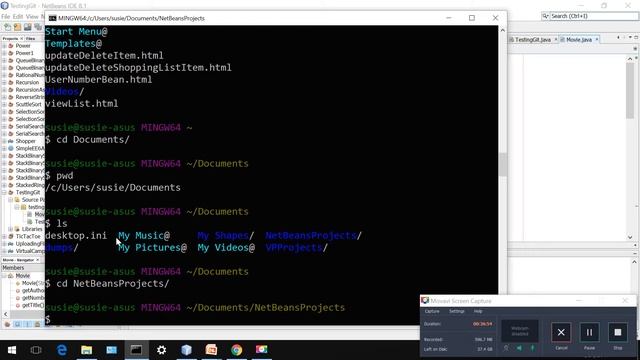Switch to the Movie.java editor tab
640x360 pixels.
(x=579, y=40)
